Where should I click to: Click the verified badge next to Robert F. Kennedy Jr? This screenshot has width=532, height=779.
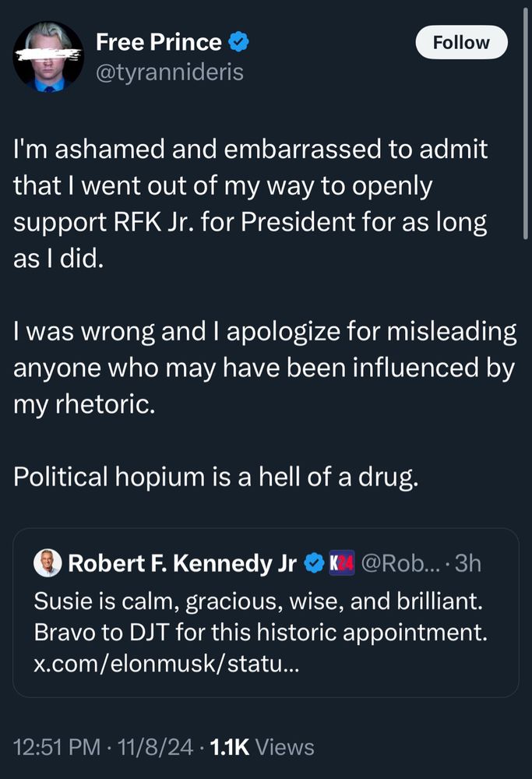(x=315, y=563)
